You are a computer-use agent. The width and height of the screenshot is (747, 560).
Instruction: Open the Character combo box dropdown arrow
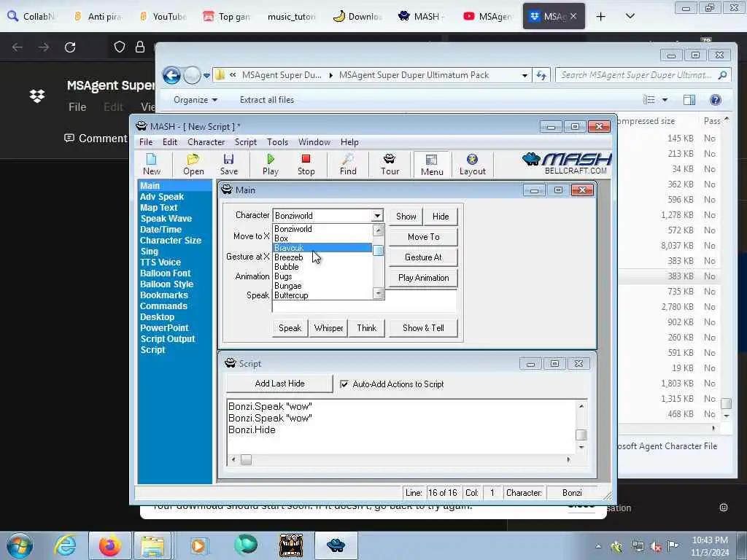[x=377, y=216]
